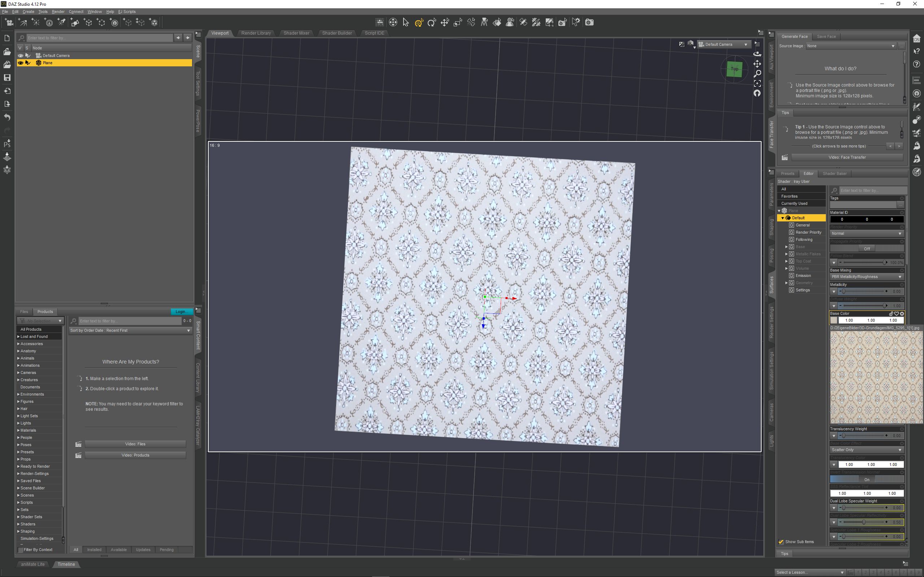Image resolution: width=924 pixels, height=577 pixels.
Task: Select the Rotate tool in toolbar
Action: tap(432, 22)
